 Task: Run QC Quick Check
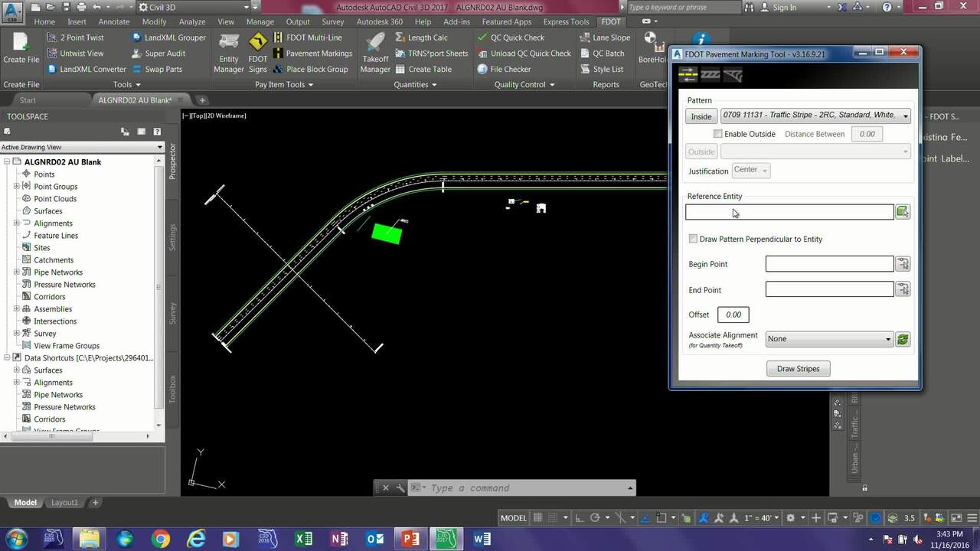(511, 37)
